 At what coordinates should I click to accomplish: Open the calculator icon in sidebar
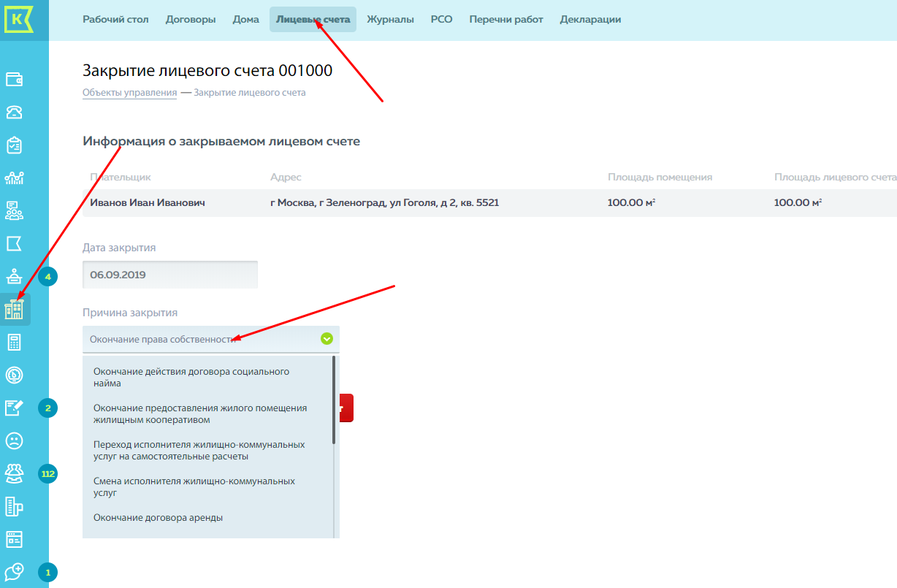pos(15,342)
